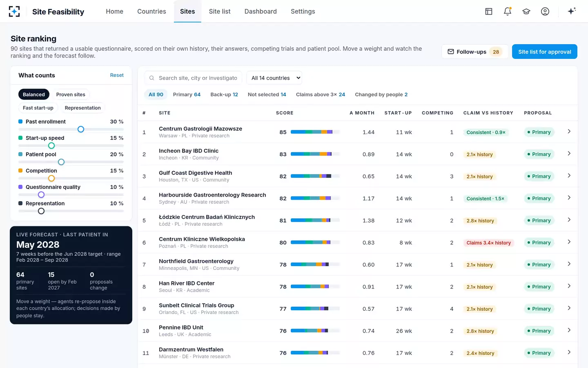Image resolution: width=588 pixels, height=368 pixels.
Task: Open the sparkle AI assistant icon
Action: [572, 11]
